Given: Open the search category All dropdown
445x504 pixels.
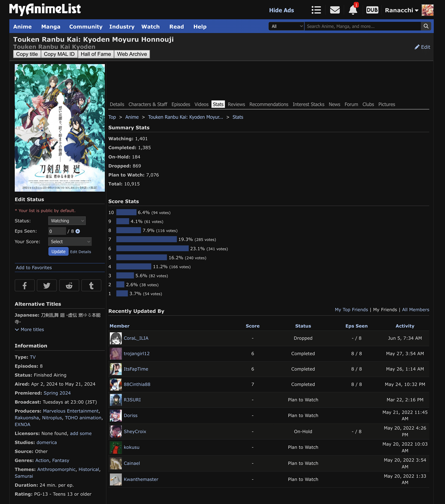Looking at the screenshot, I should [x=286, y=26].
